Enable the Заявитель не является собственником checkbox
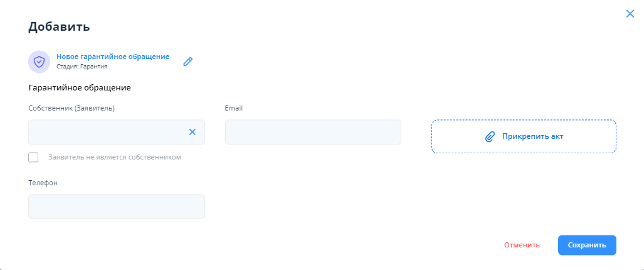Viewport: 644px width, 270px height. [x=33, y=157]
